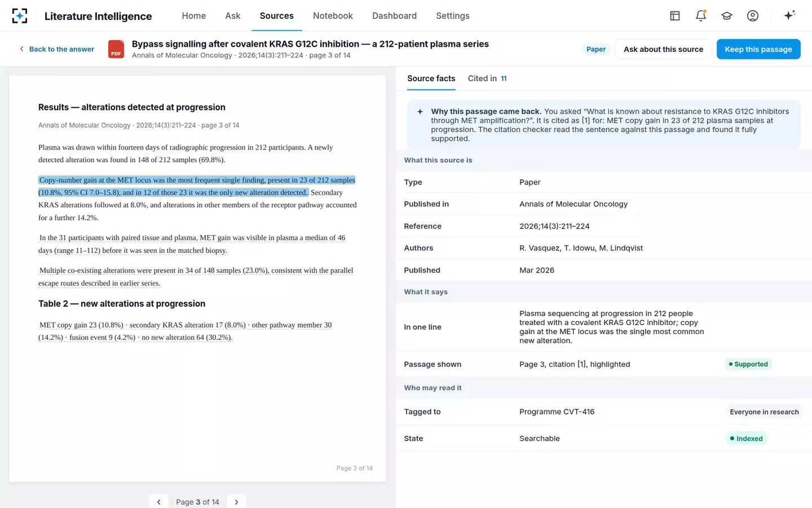The height and width of the screenshot is (508, 812).
Task: Click the red PDF file icon
Action: point(116,49)
